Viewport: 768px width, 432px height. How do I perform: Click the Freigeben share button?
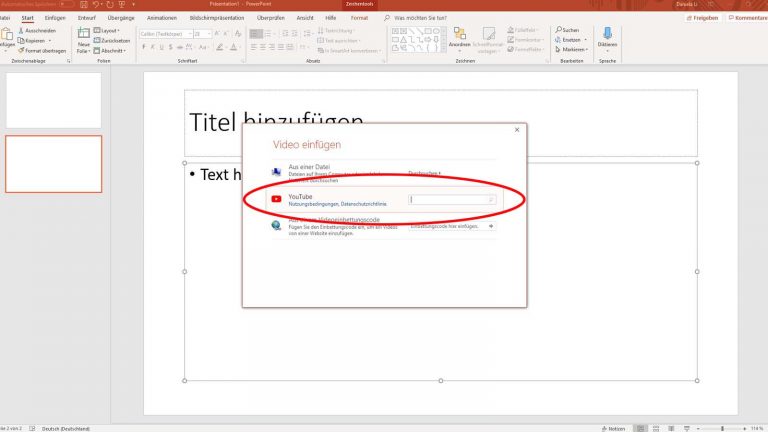pos(703,17)
